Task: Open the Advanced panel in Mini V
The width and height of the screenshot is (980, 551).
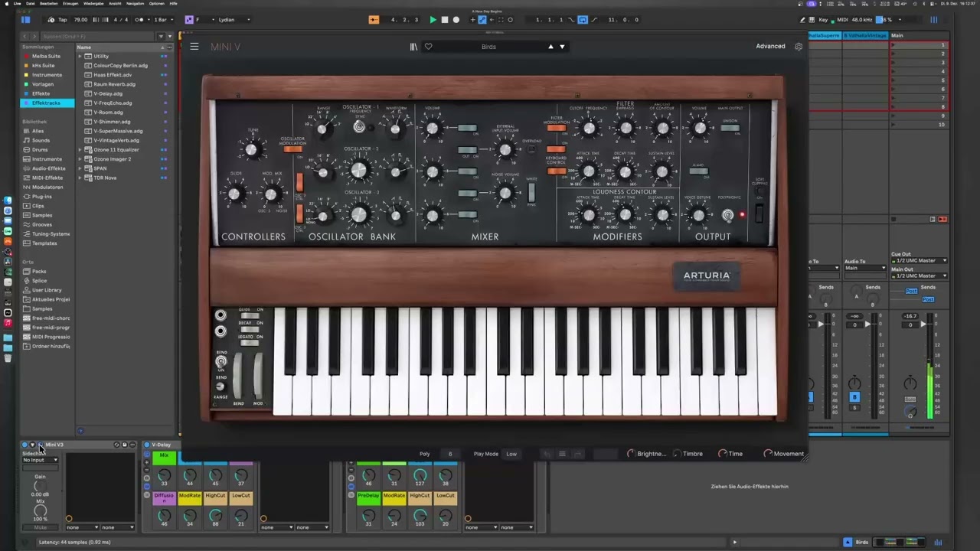Action: (x=770, y=47)
